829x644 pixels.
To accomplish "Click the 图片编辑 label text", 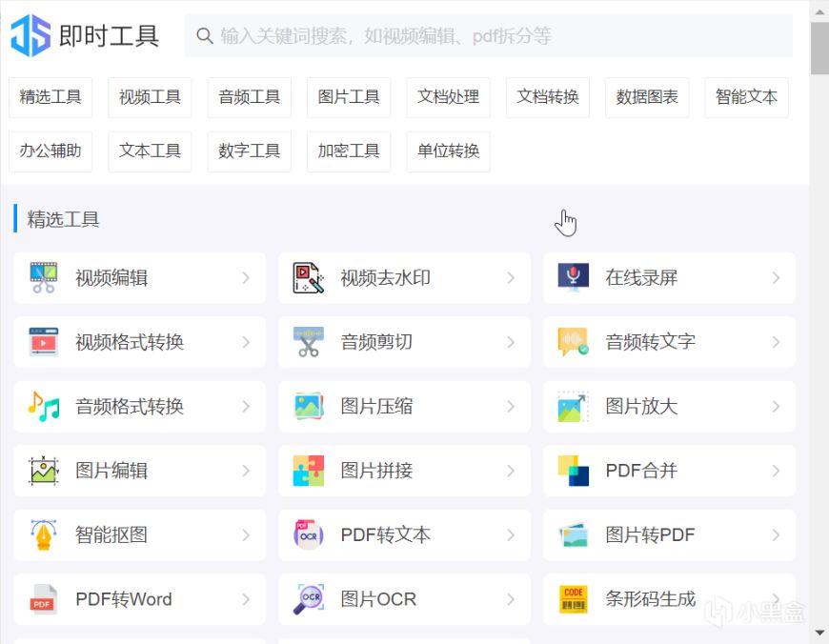I will [x=111, y=471].
